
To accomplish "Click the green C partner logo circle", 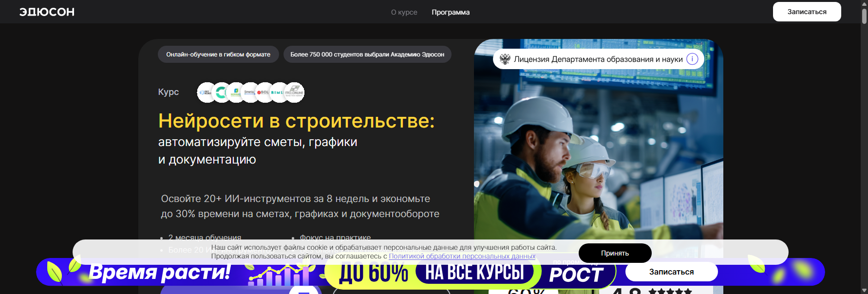I will tap(221, 92).
